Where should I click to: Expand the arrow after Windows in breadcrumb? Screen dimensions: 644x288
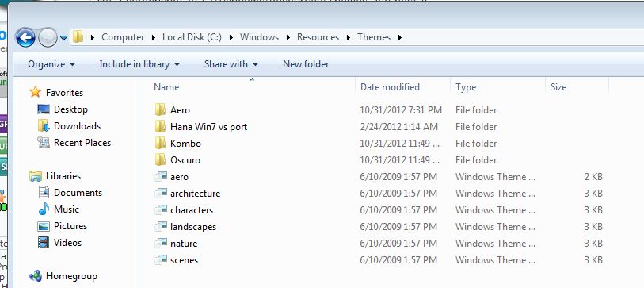(288, 38)
